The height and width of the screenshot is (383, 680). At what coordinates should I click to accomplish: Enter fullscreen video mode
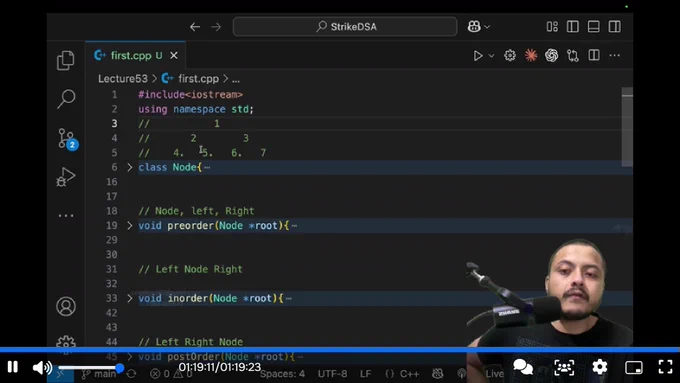[x=665, y=367]
